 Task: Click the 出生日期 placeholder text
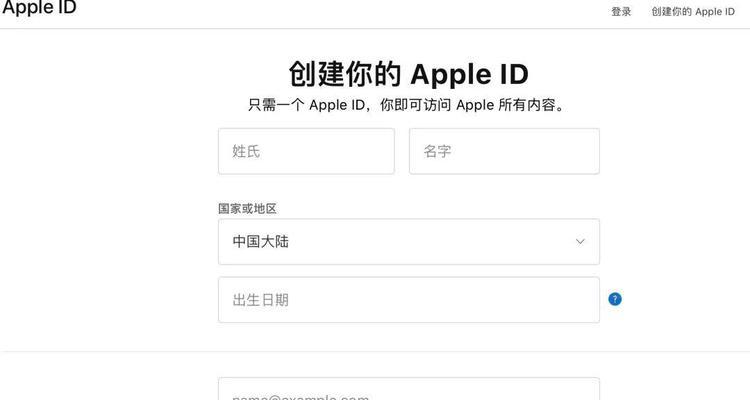pos(261,300)
